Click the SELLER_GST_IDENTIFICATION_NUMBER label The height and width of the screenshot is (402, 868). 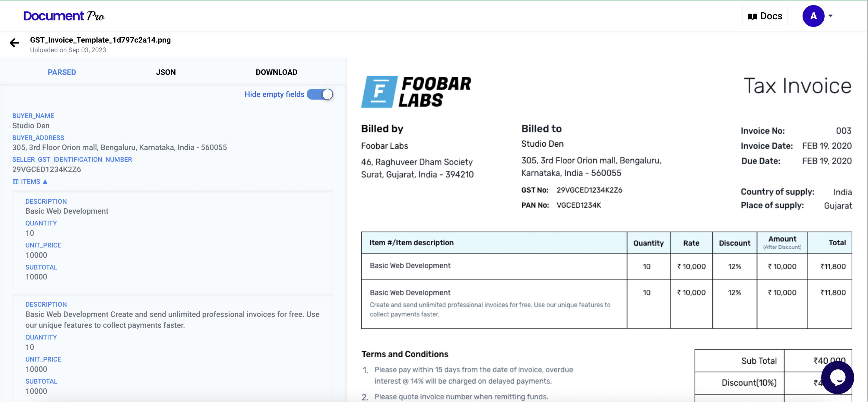pyautogui.click(x=72, y=159)
